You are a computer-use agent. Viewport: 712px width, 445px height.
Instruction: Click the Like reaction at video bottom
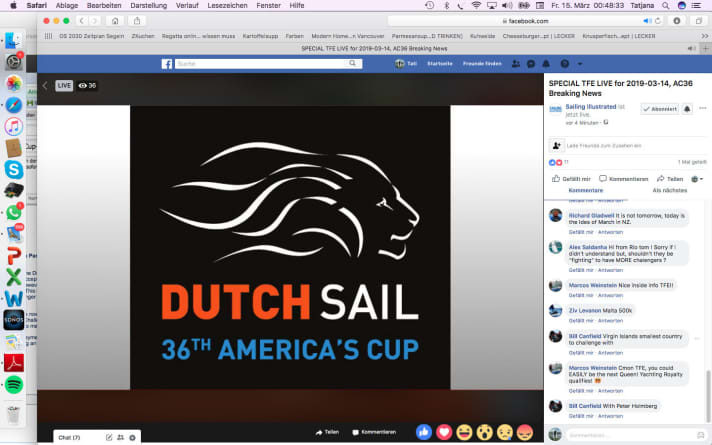(424, 432)
